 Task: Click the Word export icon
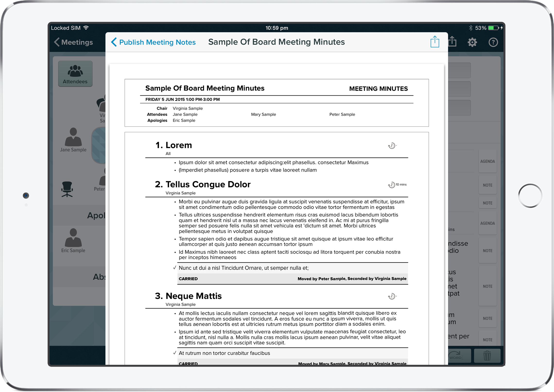(456, 356)
